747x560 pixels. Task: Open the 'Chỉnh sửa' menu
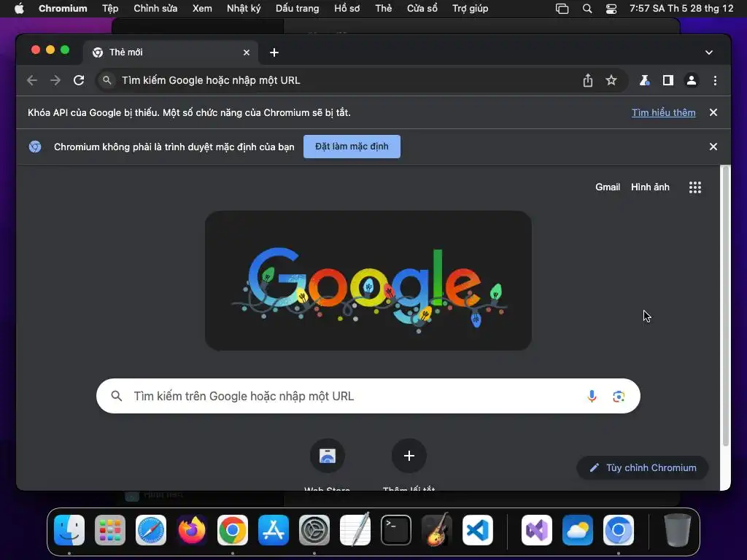[x=155, y=9]
